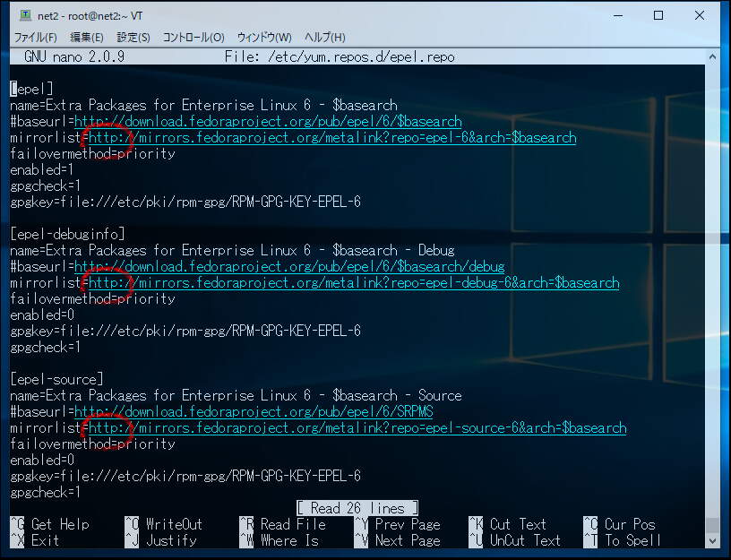Click the Tera Term window title icon
Viewport: 731px width, 560px height.
(x=25, y=15)
